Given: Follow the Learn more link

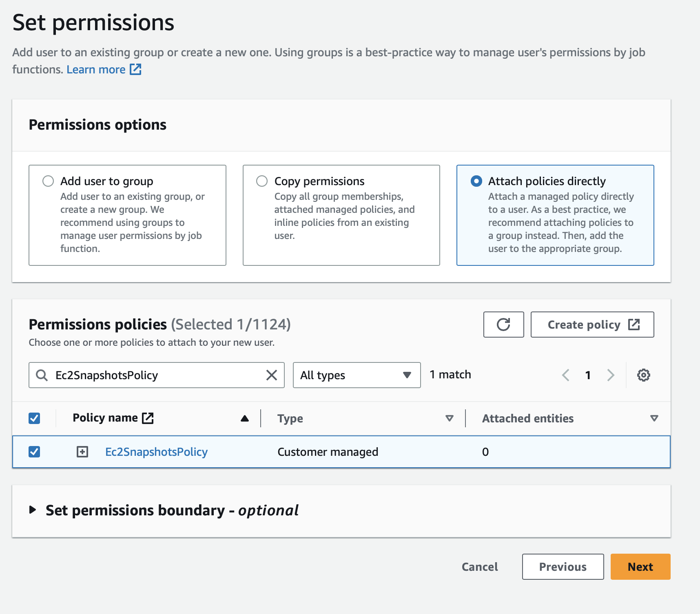Looking at the screenshot, I should [x=96, y=69].
